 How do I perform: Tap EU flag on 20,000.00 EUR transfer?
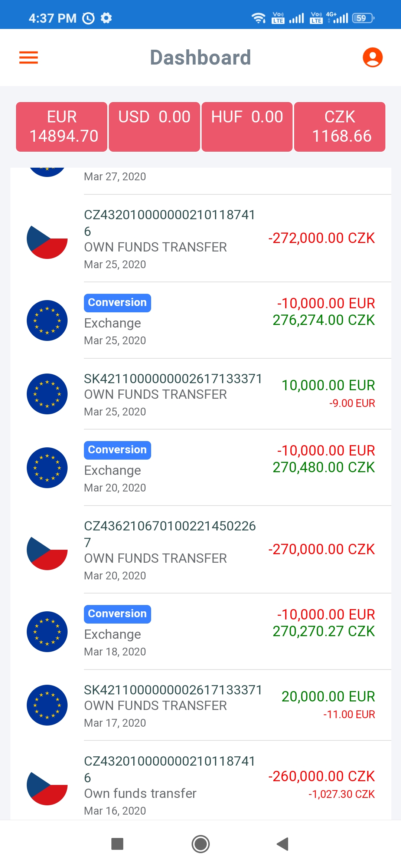coord(47,705)
